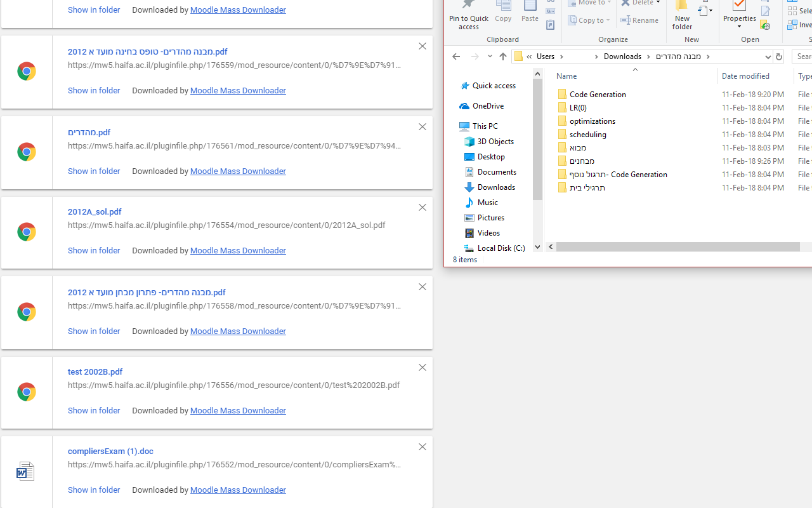Remove test 2002B.pdf from downloads list
Image resolution: width=812 pixels, height=508 pixels.
pyautogui.click(x=422, y=368)
